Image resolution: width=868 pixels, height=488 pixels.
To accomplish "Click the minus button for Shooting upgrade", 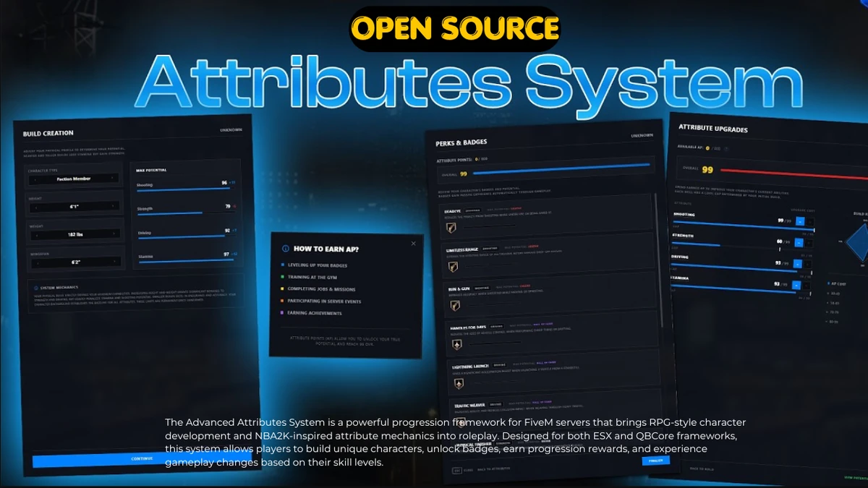I will 800,221.
